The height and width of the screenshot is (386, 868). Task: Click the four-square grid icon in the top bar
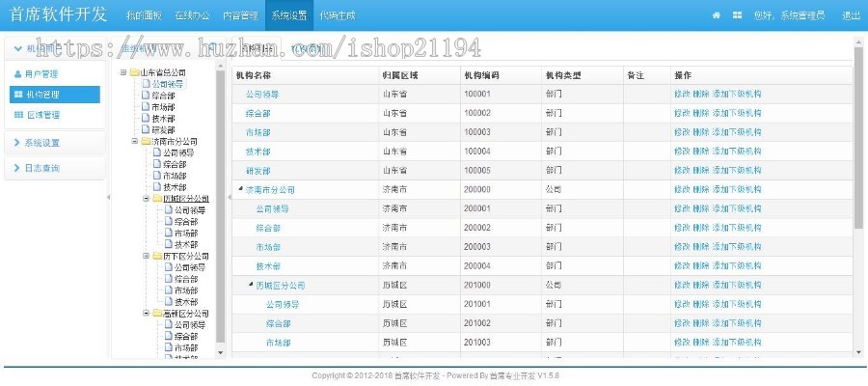tap(737, 15)
